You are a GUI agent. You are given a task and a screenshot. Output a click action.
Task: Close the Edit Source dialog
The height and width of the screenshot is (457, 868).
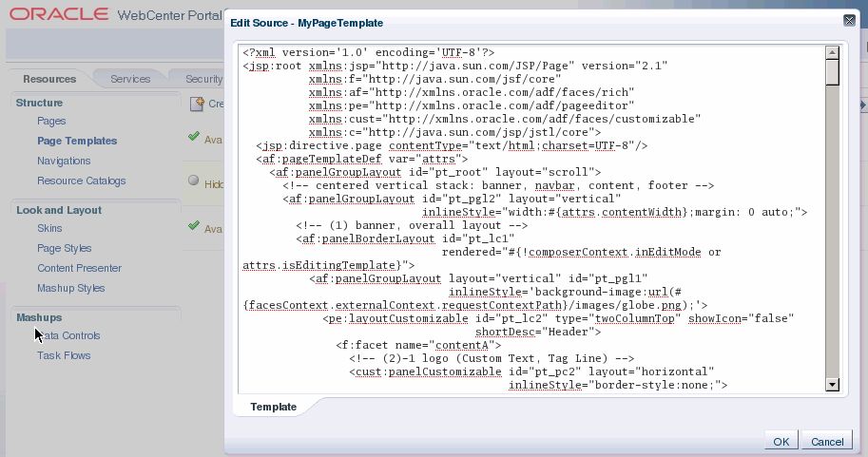(x=849, y=21)
